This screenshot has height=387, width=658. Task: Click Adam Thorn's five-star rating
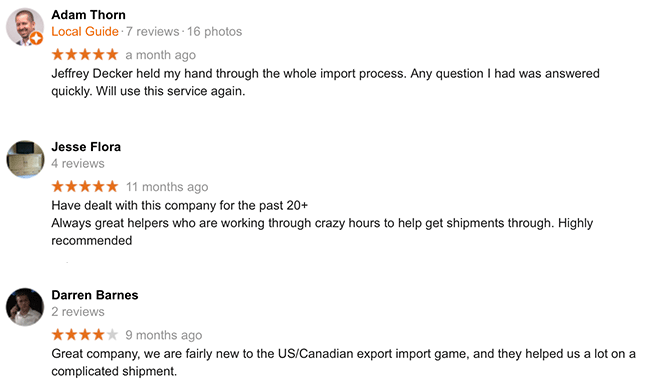coord(85,55)
